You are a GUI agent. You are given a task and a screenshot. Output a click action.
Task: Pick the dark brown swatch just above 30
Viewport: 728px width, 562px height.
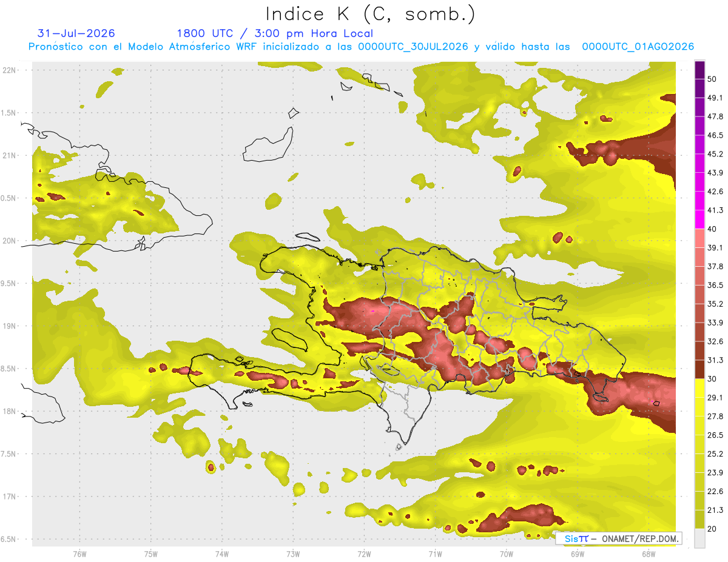[699, 369]
